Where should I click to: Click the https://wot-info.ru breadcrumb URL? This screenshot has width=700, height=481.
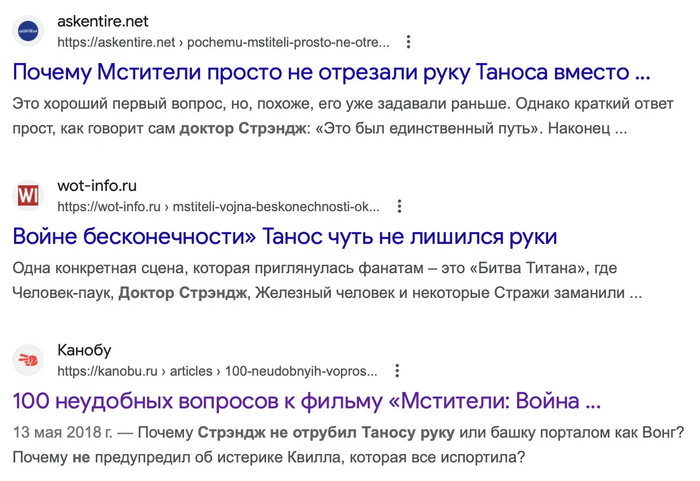pos(218,207)
